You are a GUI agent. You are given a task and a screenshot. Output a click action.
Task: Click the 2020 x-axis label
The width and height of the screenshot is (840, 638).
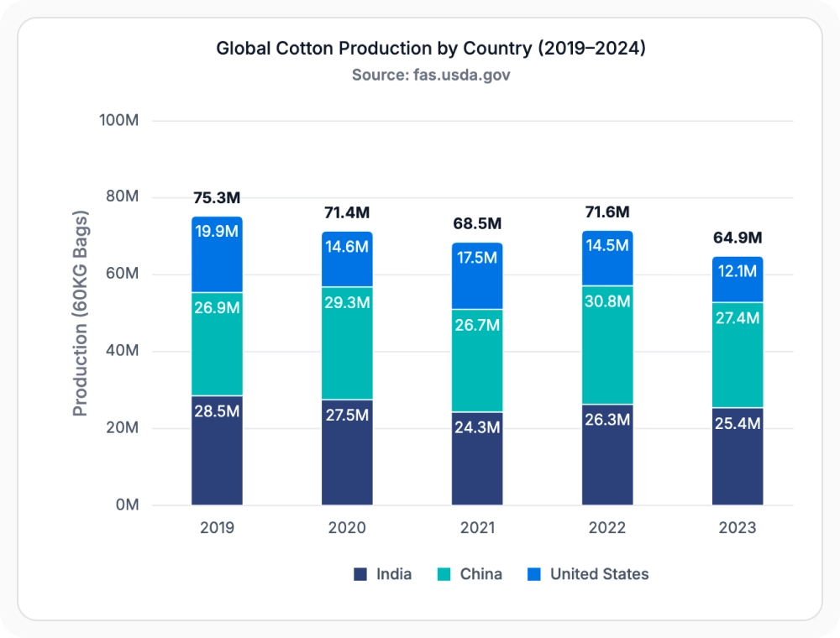(x=347, y=528)
